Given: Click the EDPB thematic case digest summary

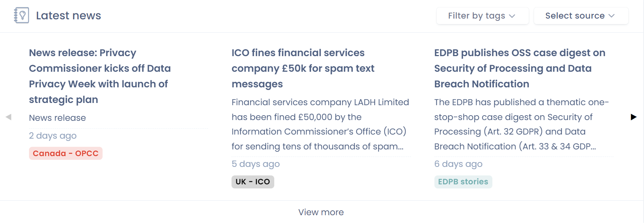Looking at the screenshot, I should [520, 124].
